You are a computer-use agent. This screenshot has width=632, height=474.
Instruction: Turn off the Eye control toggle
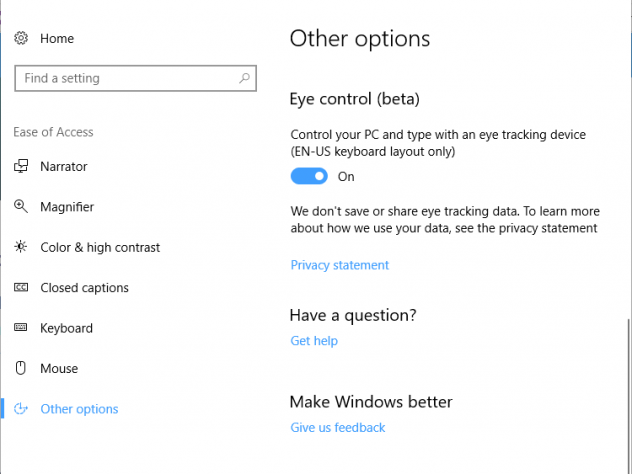tap(309, 176)
